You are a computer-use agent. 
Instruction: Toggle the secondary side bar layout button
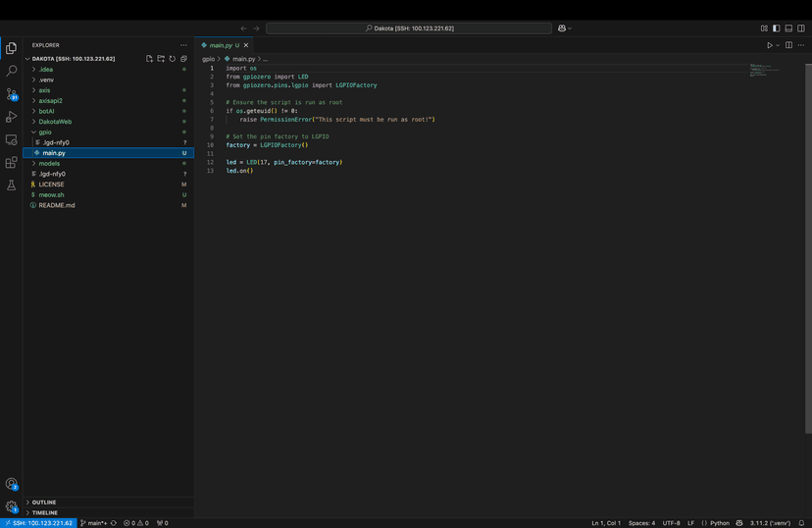(x=800, y=28)
